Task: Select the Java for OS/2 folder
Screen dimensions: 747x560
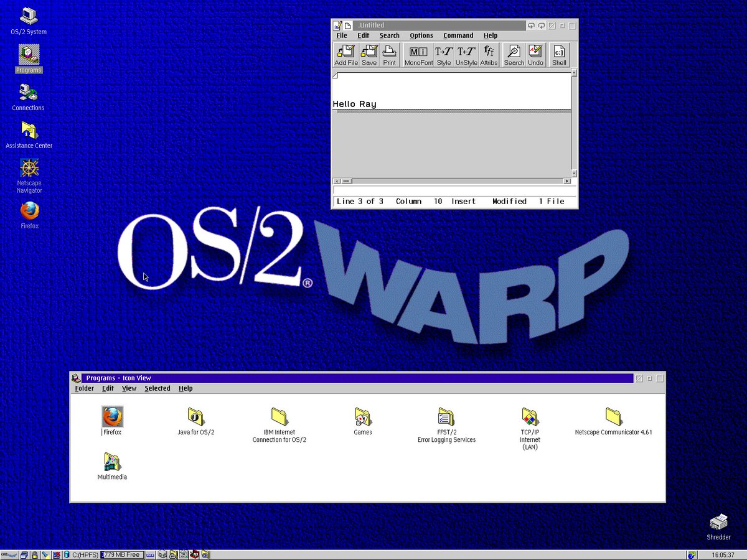Action: coord(196,421)
